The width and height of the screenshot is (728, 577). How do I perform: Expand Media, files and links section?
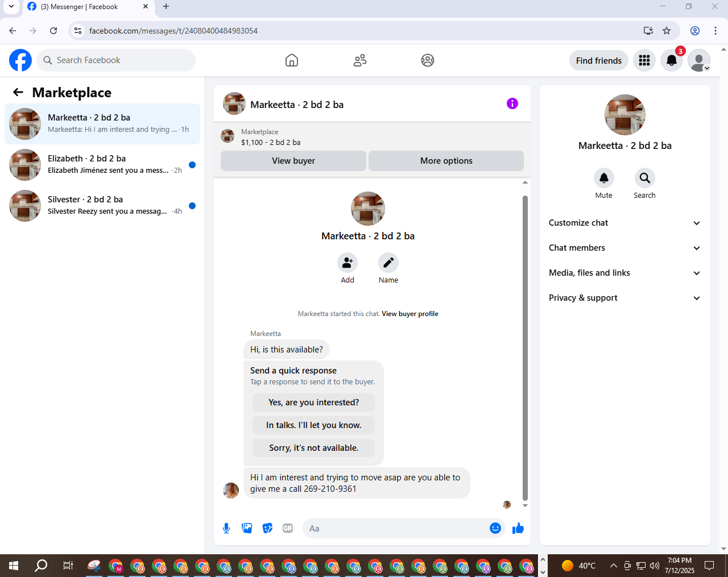(x=625, y=273)
